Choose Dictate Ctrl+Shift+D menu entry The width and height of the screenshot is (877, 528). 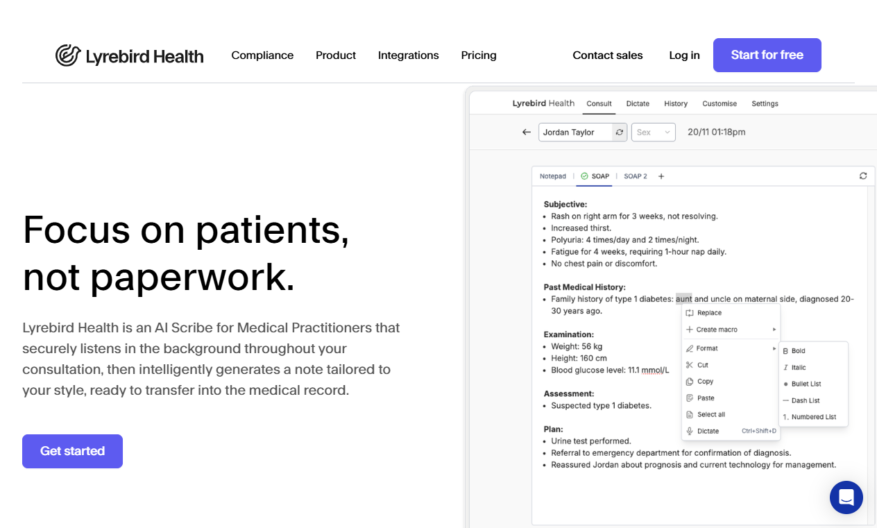(x=730, y=431)
